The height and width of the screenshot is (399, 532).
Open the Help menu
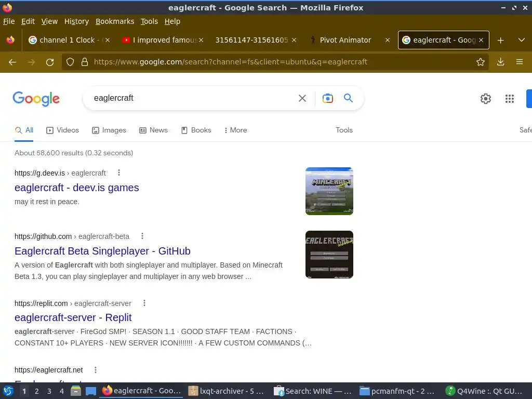172,21
